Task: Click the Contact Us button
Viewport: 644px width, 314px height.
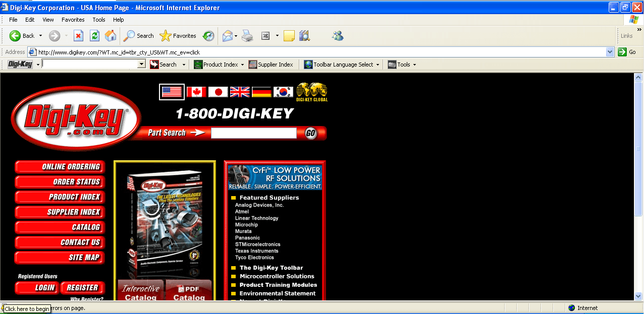Action: click(x=60, y=242)
